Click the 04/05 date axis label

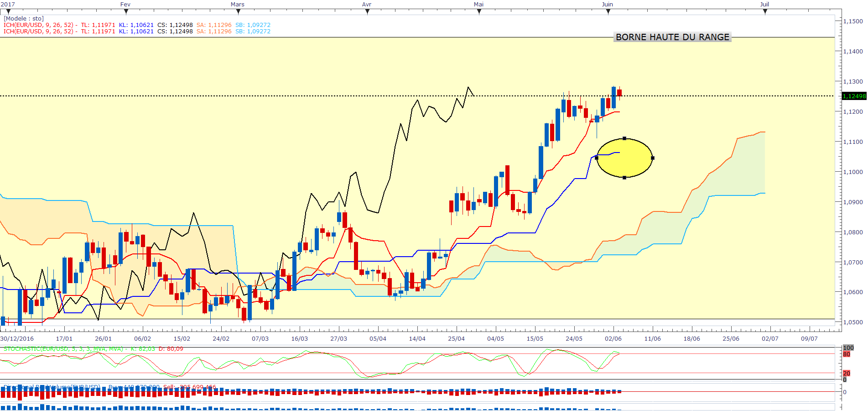(x=496, y=339)
